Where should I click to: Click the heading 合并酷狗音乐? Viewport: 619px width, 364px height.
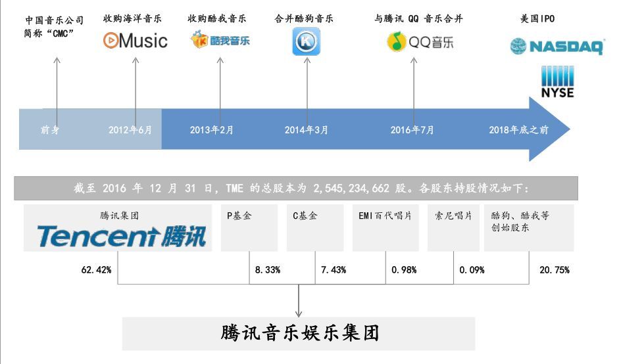(x=304, y=18)
